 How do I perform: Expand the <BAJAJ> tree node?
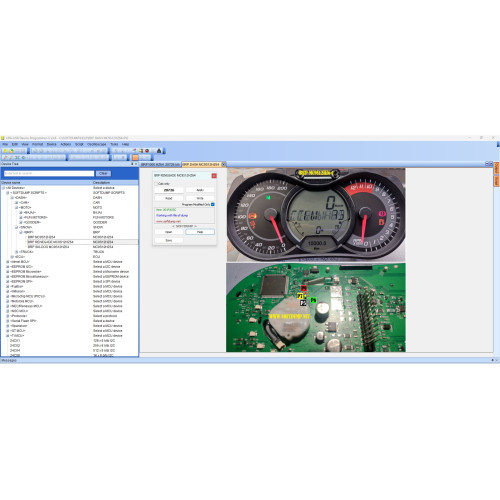21,212
